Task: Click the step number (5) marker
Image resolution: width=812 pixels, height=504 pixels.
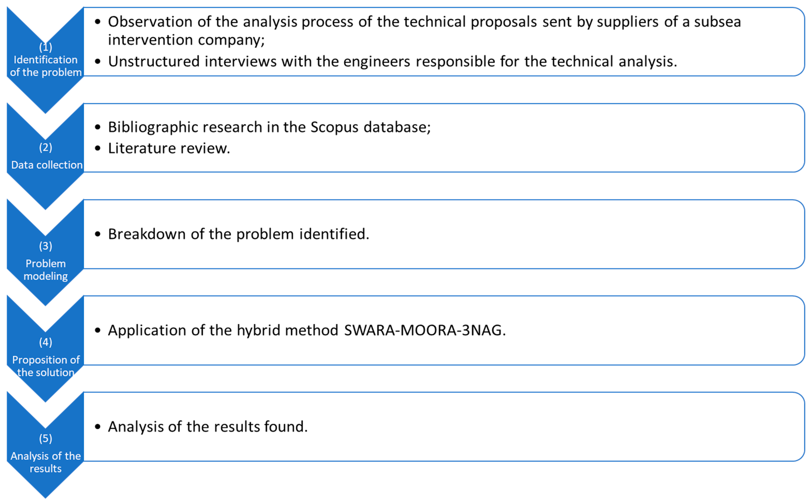Action: [x=46, y=438]
